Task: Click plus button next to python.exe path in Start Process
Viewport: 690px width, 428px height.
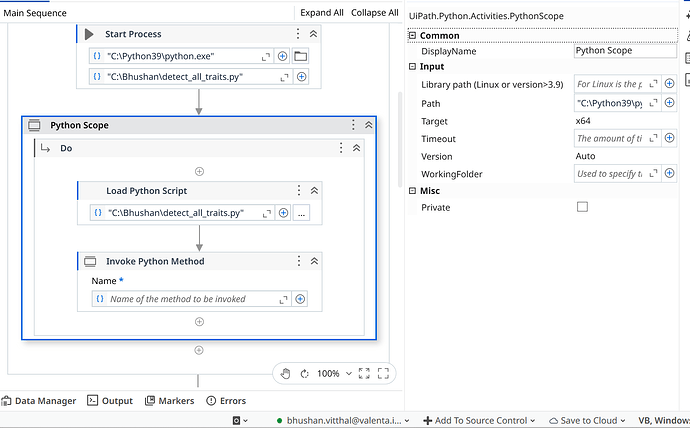Action: pyautogui.click(x=283, y=56)
